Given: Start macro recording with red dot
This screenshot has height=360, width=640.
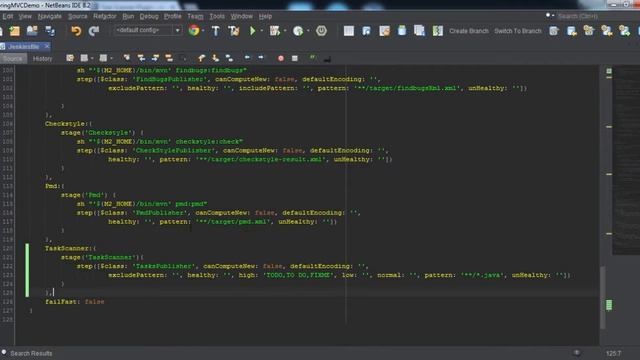Looking at the screenshot, I should coord(281,58).
